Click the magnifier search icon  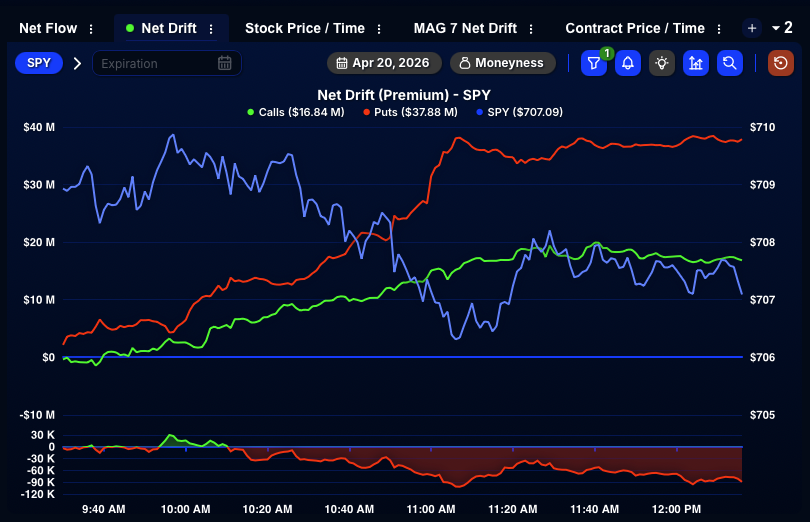[730, 64]
